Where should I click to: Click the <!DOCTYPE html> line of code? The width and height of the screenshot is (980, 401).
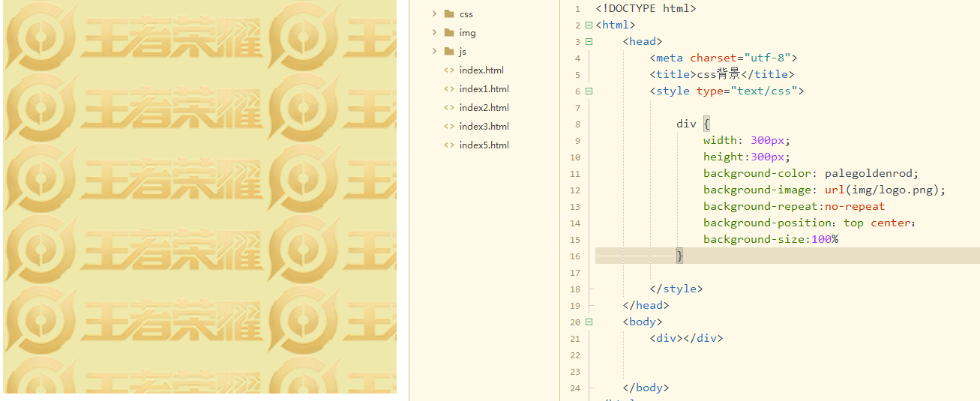click(646, 8)
